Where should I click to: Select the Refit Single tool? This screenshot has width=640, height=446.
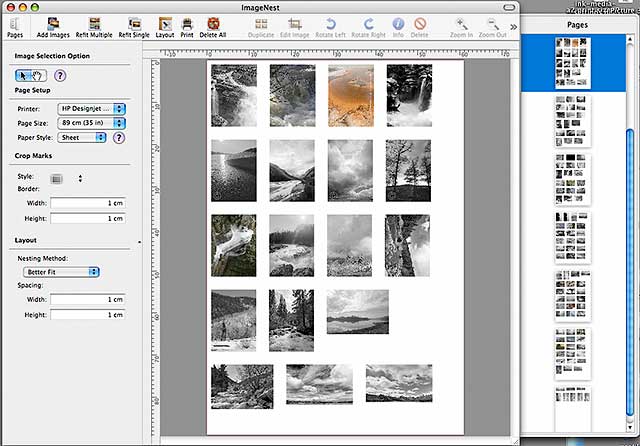click(x=134, y=27)
